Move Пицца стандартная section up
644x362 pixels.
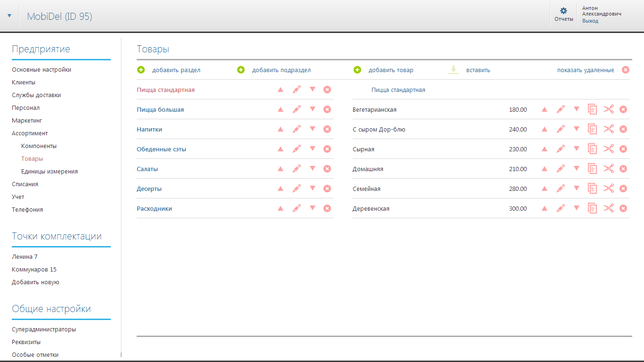tap(281, 89)
